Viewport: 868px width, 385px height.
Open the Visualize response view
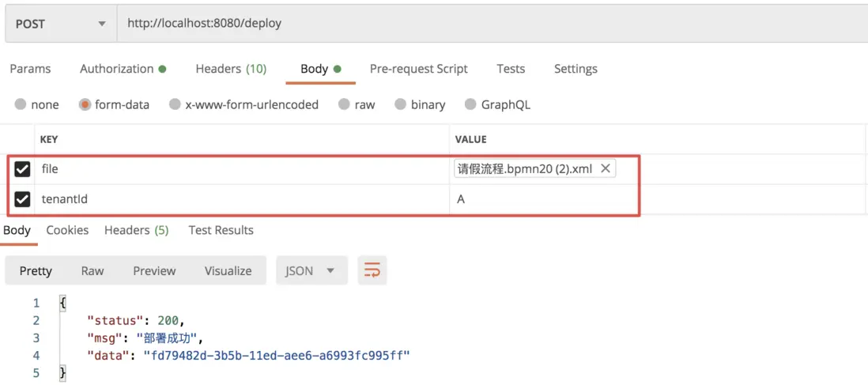pos(228,270)
